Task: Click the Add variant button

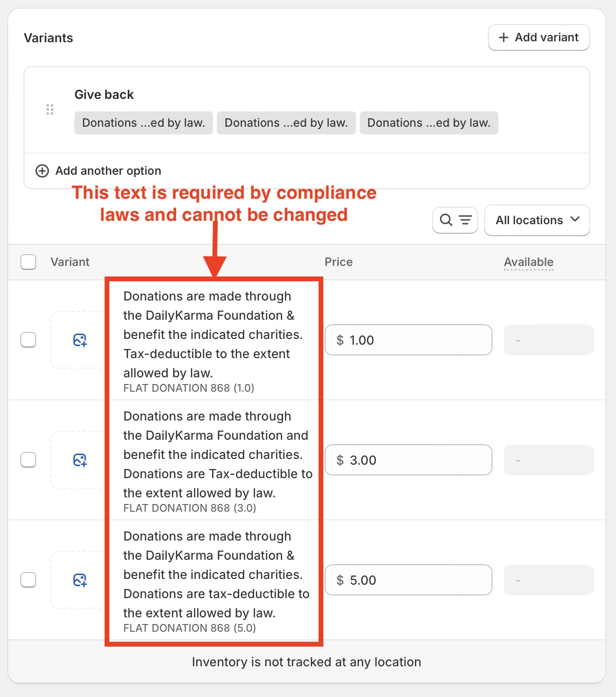Action: [539, 37]
